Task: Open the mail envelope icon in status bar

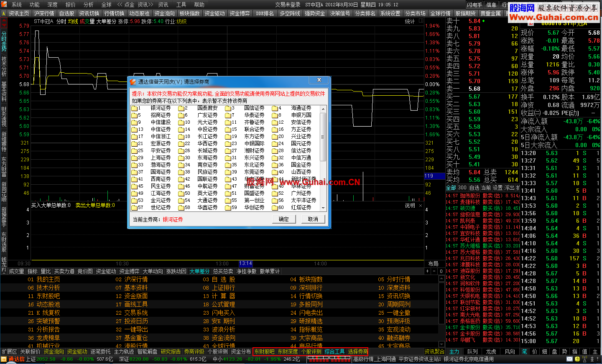Action: pyautogui.click(x=570, y=359)
